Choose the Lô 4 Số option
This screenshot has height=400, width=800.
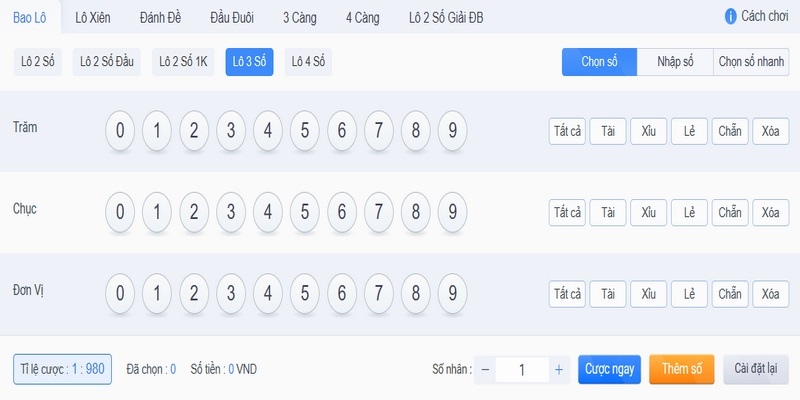308,62
